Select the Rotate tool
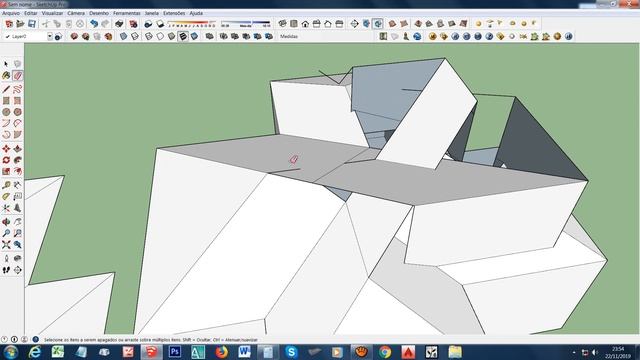Viewport: 640px width, 360px height. (6, 160)
